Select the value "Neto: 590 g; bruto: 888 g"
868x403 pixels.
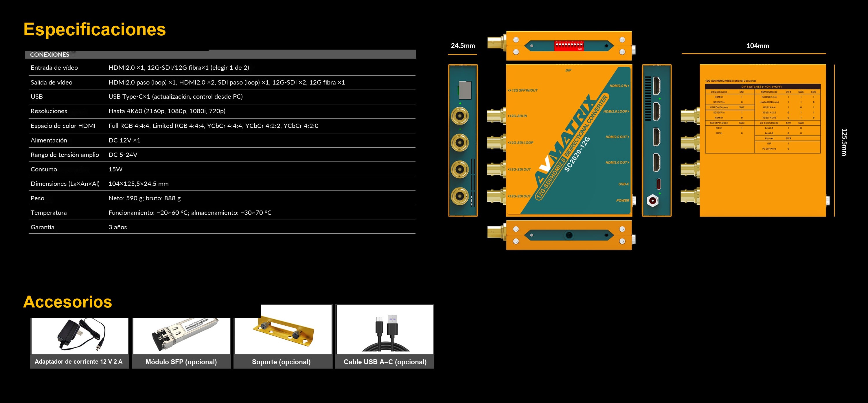point(145,198)
